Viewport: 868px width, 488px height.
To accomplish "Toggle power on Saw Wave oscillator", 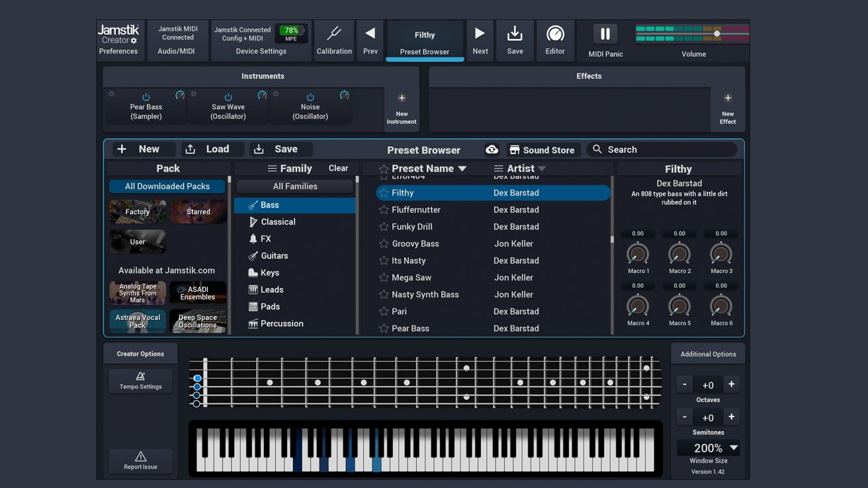I will coord(228,97).
